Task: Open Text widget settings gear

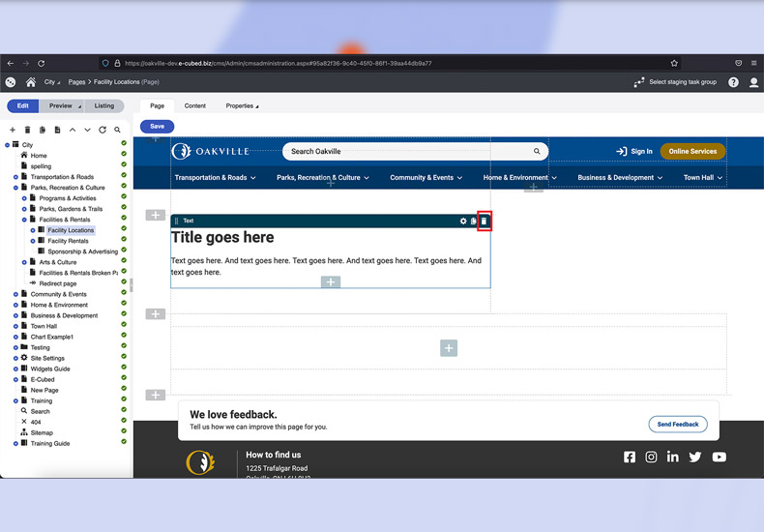Action: pos(463,222)
